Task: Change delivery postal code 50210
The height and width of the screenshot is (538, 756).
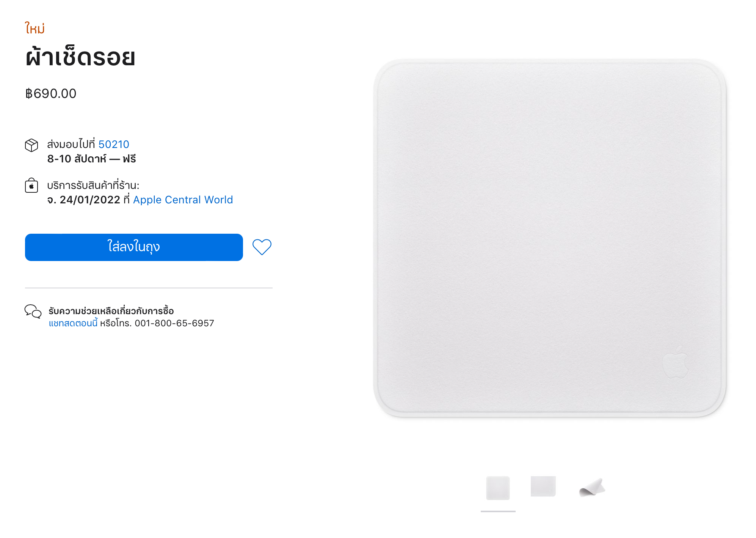Action: point(114,145)
